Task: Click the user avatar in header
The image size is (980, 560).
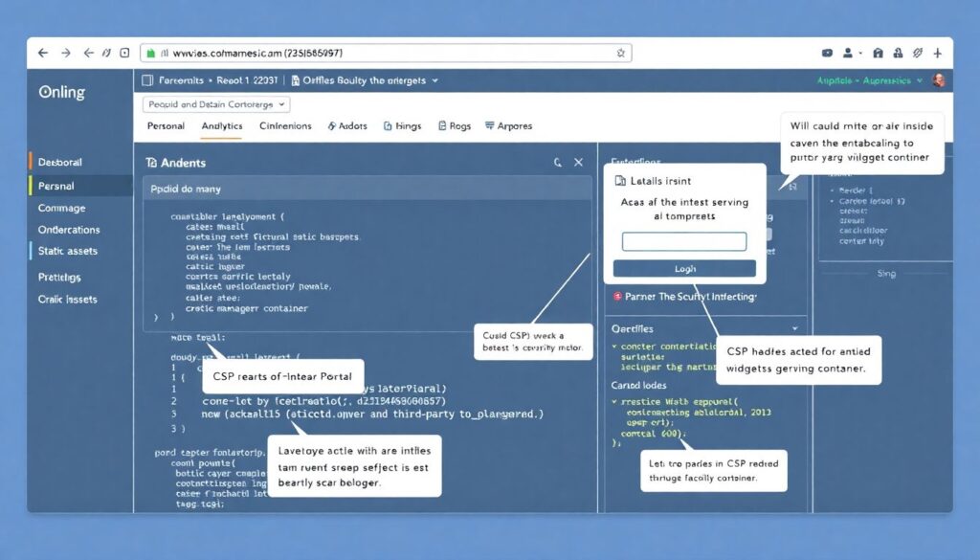Action: [938, 81]
